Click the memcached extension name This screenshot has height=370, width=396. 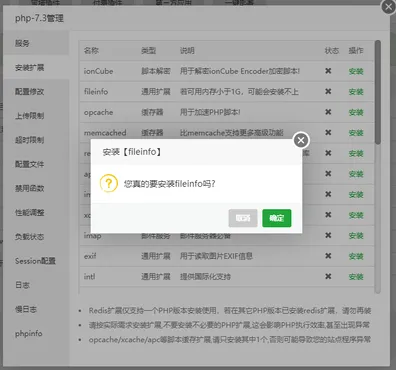pos(105,133)
